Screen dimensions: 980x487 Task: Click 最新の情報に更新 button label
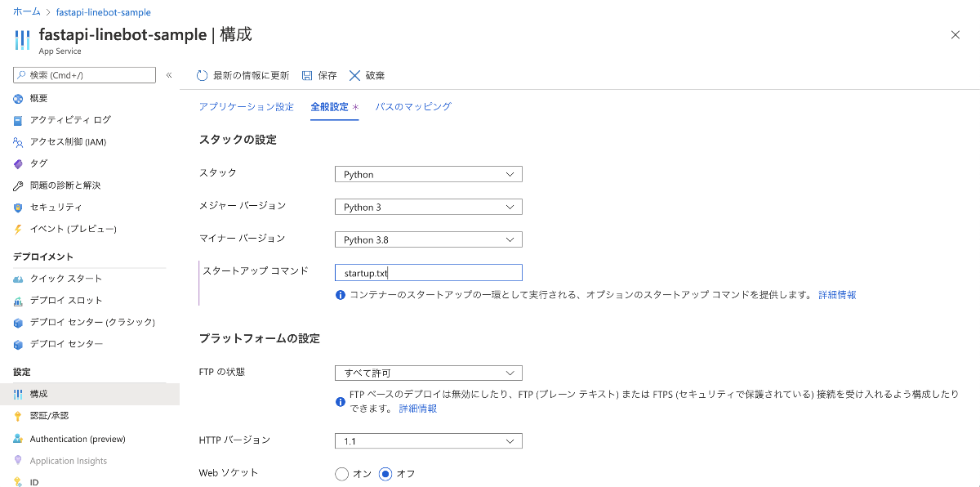251,75
